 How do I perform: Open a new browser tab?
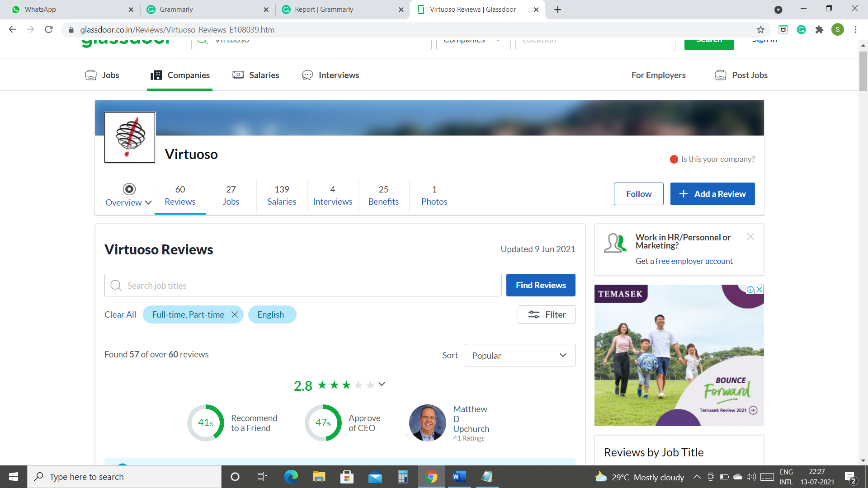coord(557,9)
